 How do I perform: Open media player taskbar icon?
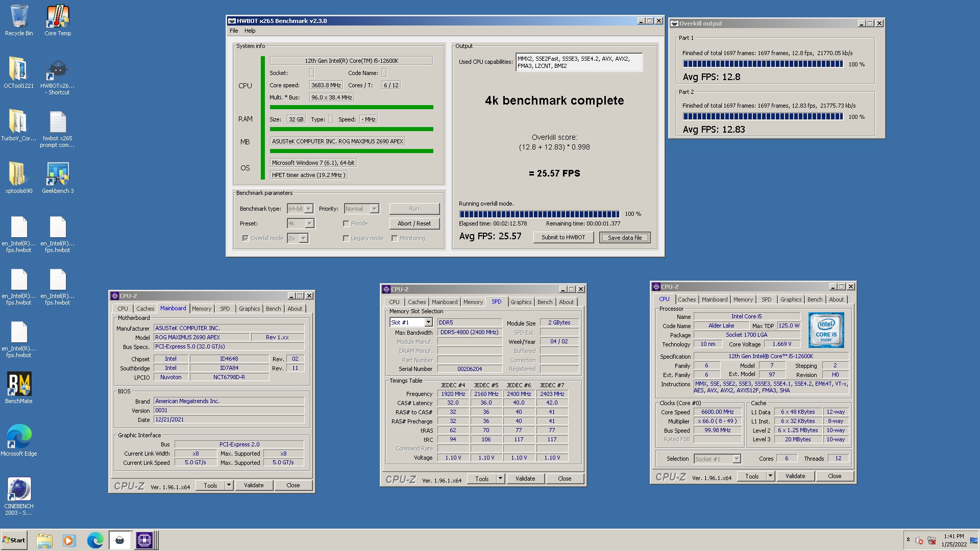point(69,540)
